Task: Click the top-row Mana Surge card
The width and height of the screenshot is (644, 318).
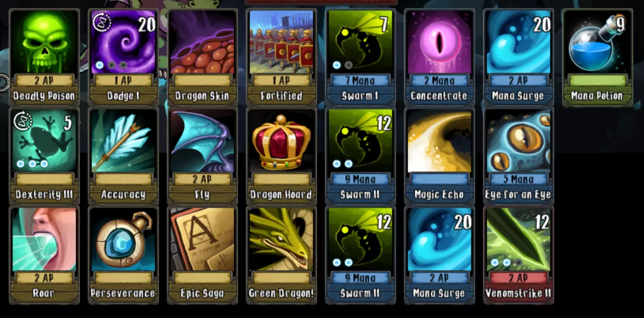Action: tap(518, 57)
